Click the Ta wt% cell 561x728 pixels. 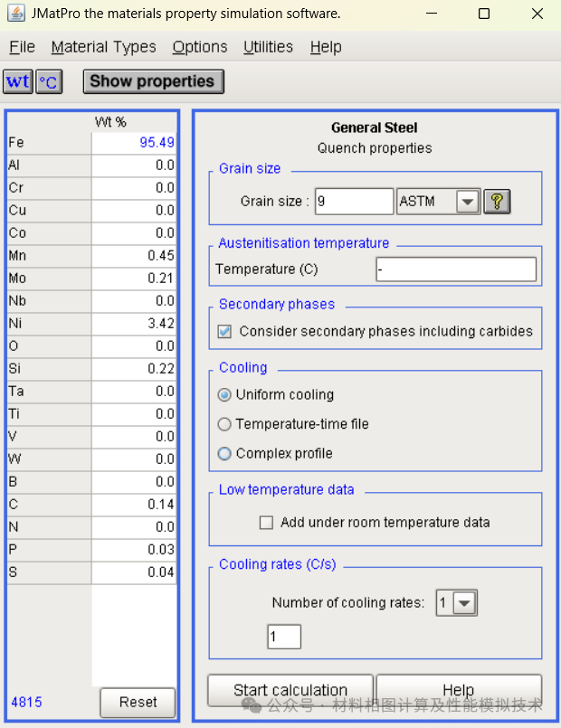point(134,392)
